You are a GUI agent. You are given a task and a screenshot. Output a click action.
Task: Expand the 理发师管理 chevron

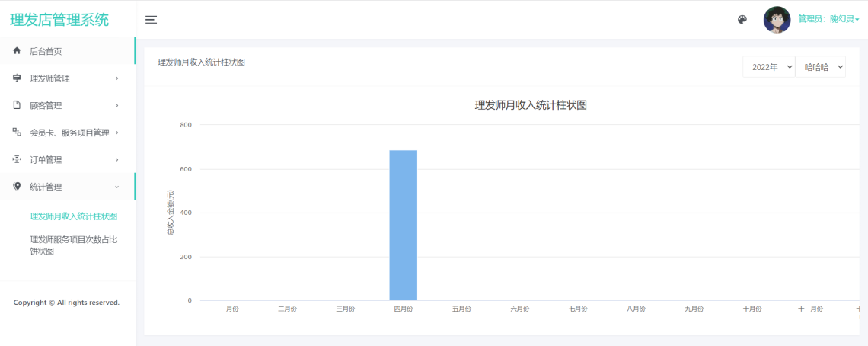(x=116, y=78)
